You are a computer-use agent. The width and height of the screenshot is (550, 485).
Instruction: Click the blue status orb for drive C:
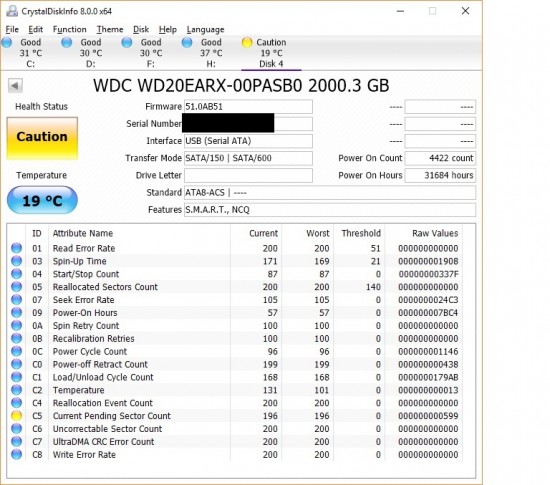tap(7, 42)
